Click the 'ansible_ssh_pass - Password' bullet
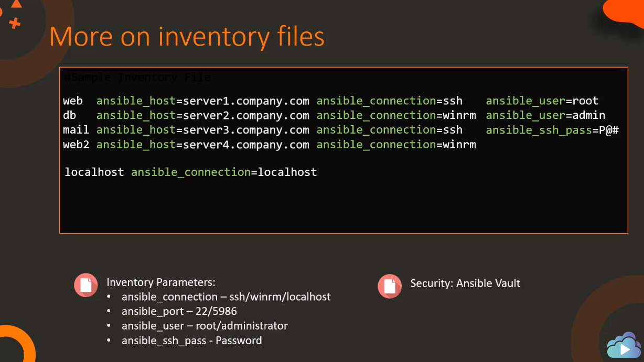The height and width of the screenshot is (362, 644). [191, 341]
